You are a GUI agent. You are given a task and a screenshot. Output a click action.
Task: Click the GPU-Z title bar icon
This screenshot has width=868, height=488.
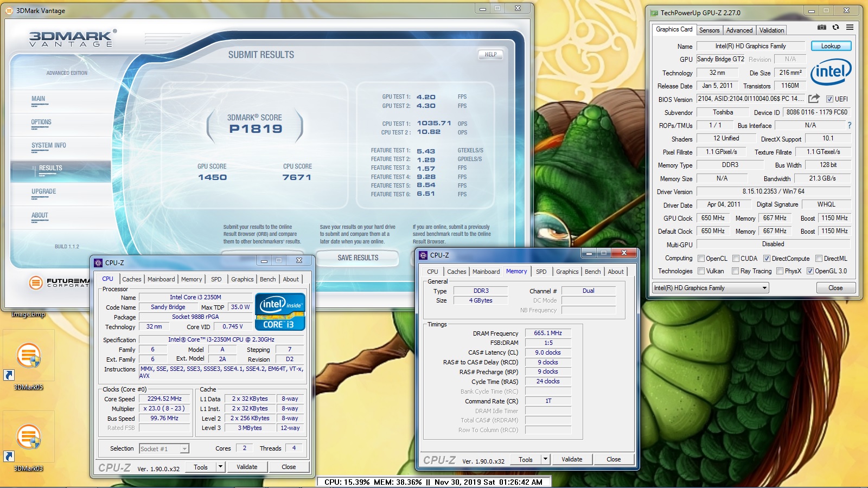click(654, 12)
